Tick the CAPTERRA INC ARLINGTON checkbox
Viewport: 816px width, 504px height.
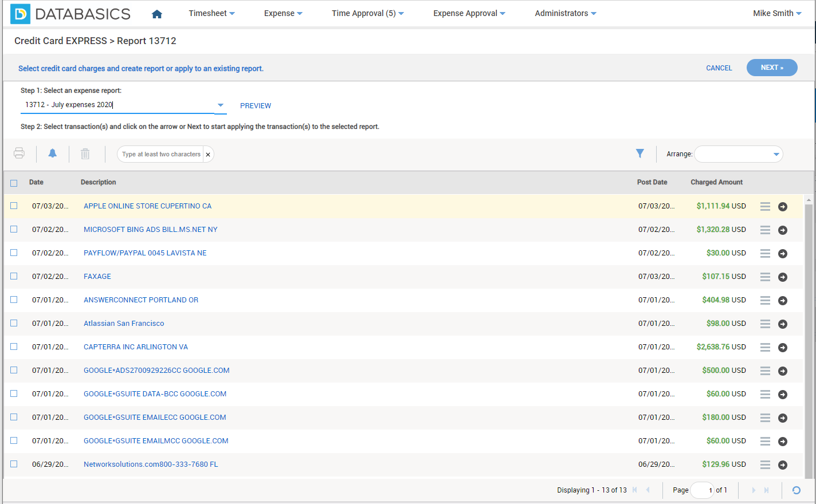(x=14, y=346)
